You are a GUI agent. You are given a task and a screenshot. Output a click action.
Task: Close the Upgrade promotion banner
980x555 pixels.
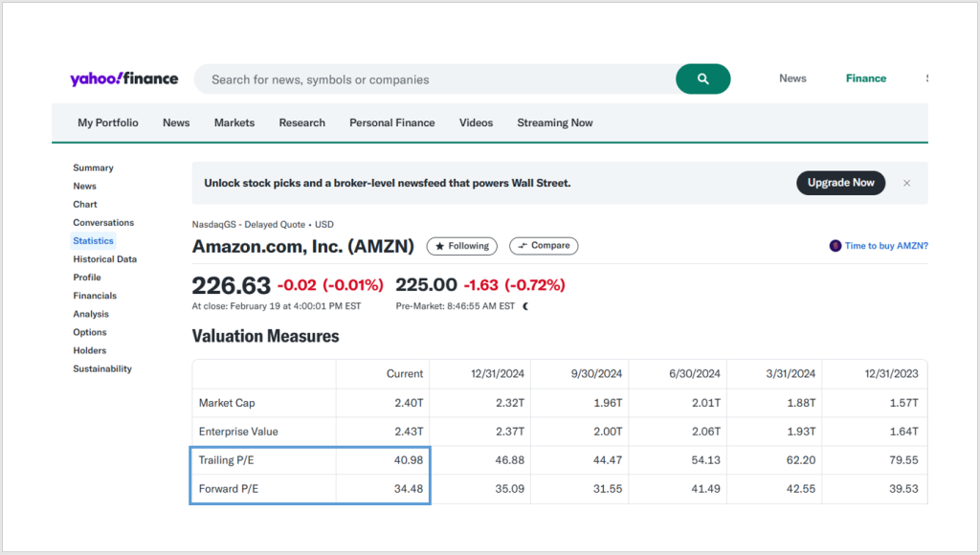(906, 183)
